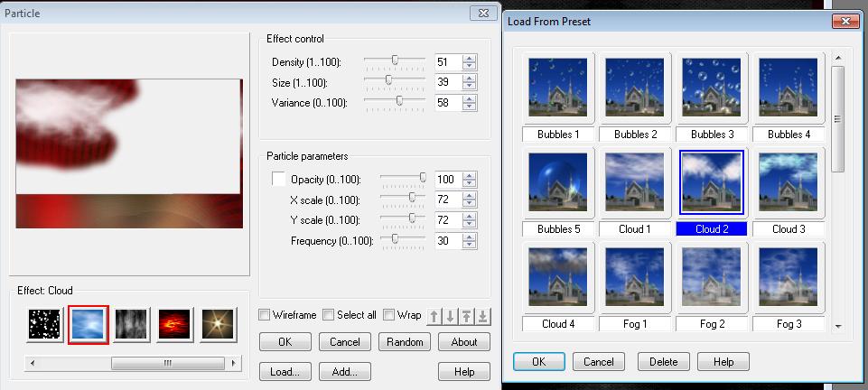
Task: Decrease Frequency with the down stepper
Action: point(470,245)
